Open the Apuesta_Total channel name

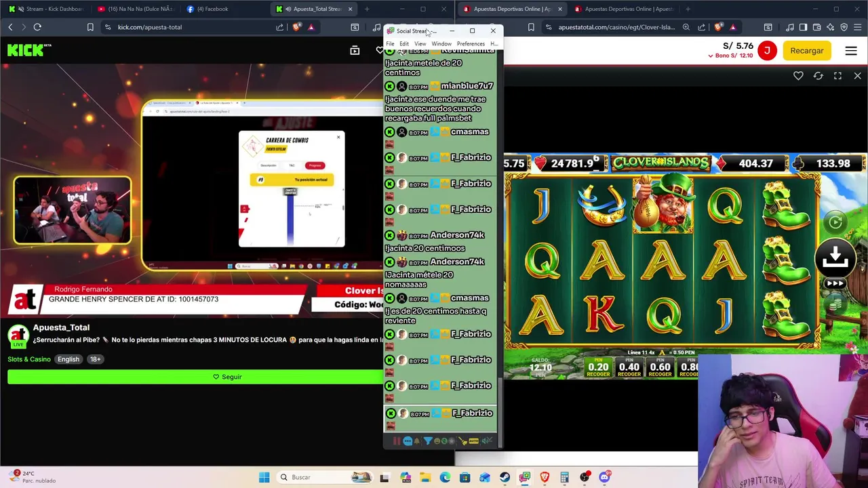click(x=61, y=327)
